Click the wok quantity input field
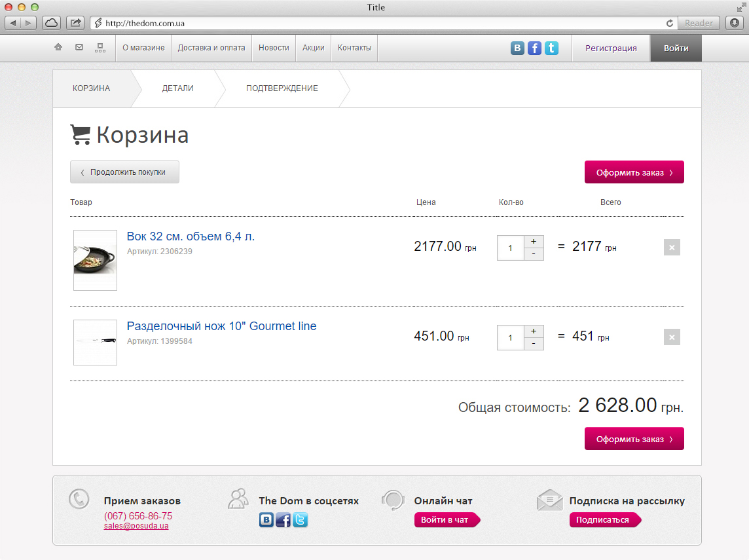749x560 pixels. coord(511,248)
